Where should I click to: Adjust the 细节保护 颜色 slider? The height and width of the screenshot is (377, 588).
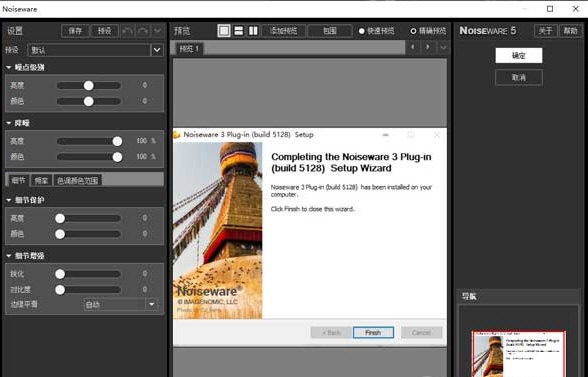(x=89, y=234)
